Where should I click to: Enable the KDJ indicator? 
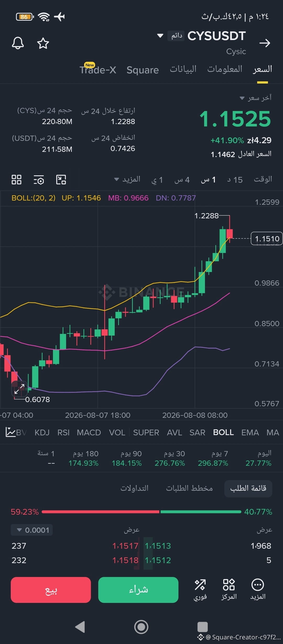[x=42, y=432]
